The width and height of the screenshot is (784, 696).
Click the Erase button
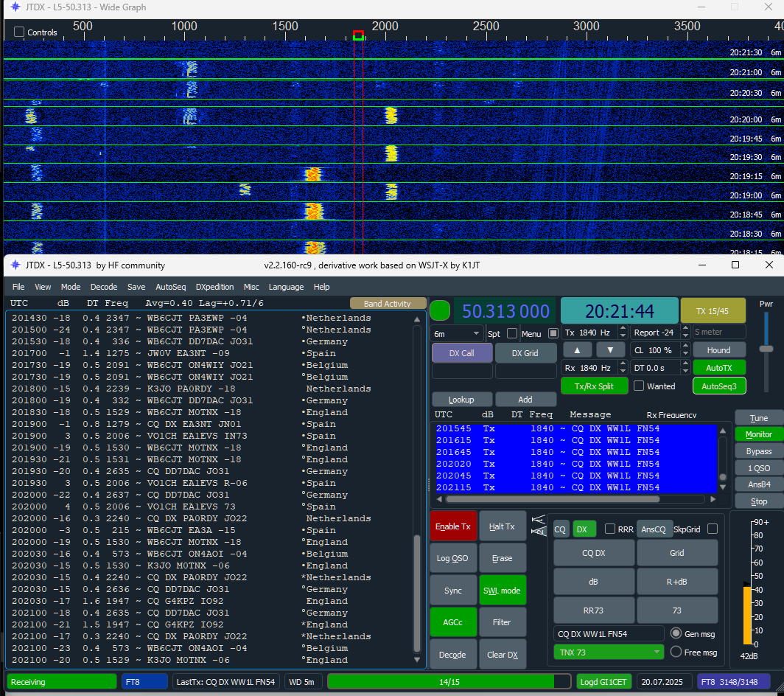tap(502, 558)
